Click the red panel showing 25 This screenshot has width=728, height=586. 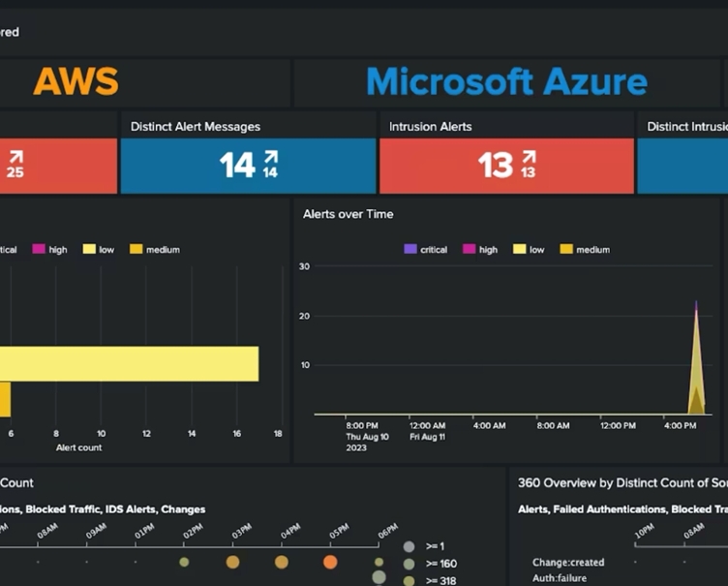58,166
